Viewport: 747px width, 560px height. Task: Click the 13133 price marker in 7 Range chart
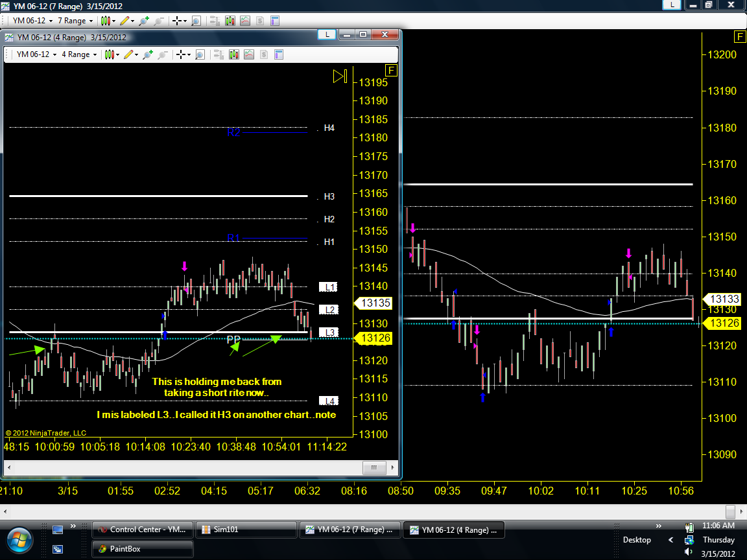(x=722, y=299)
